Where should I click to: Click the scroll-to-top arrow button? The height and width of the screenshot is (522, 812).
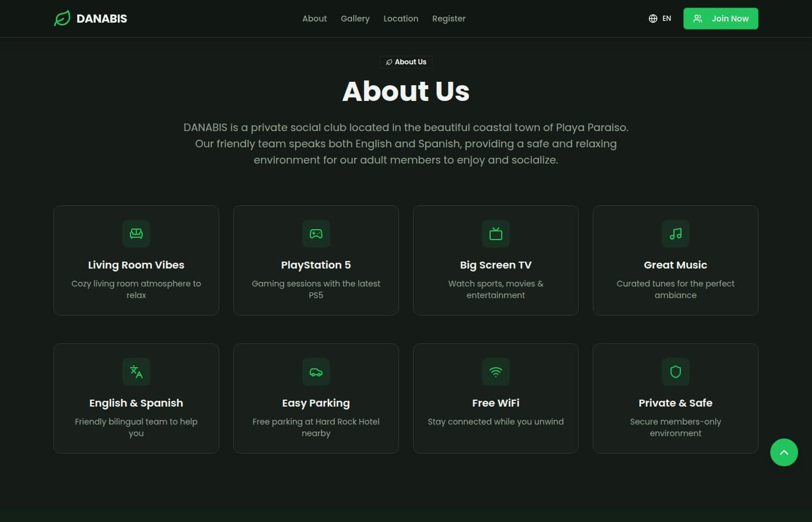click(x=784, y=452)
